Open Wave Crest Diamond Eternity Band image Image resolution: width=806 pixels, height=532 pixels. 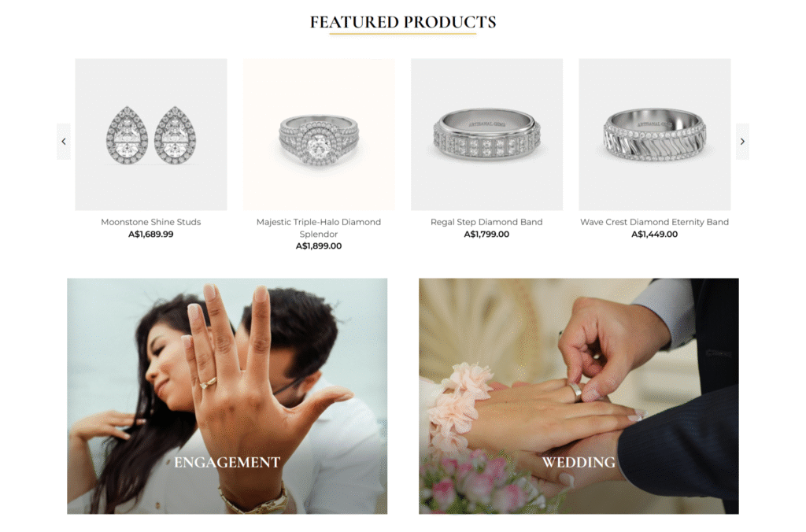point(655,134)
